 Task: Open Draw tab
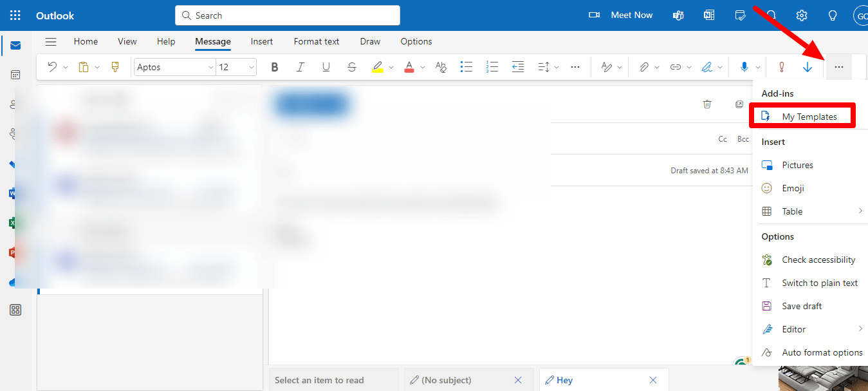click(x=370, y=41)
